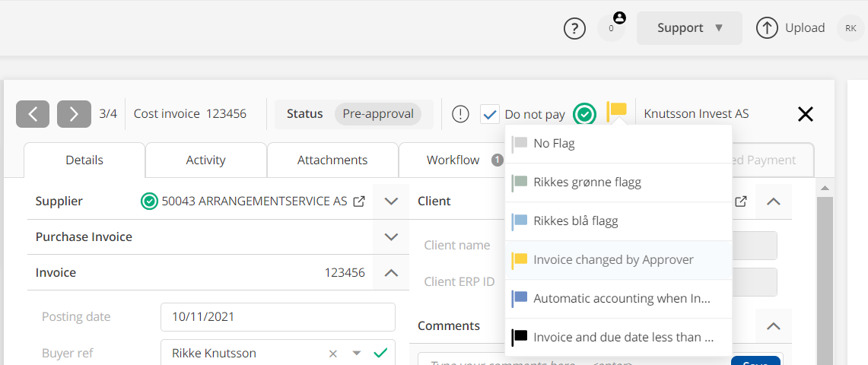868x365 pixels.
Task: Open the Support dropdown menu
Action: tap(689, 28)
